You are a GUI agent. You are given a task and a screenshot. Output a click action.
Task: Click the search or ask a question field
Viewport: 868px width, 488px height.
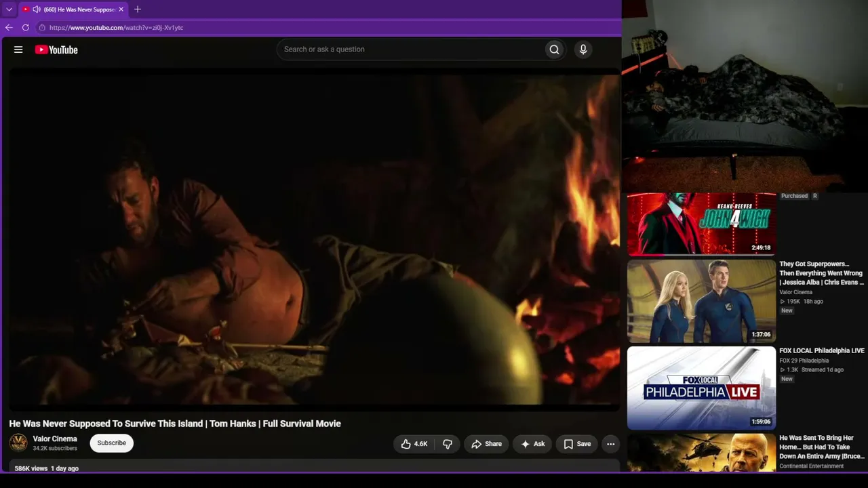tap(411, 49)
